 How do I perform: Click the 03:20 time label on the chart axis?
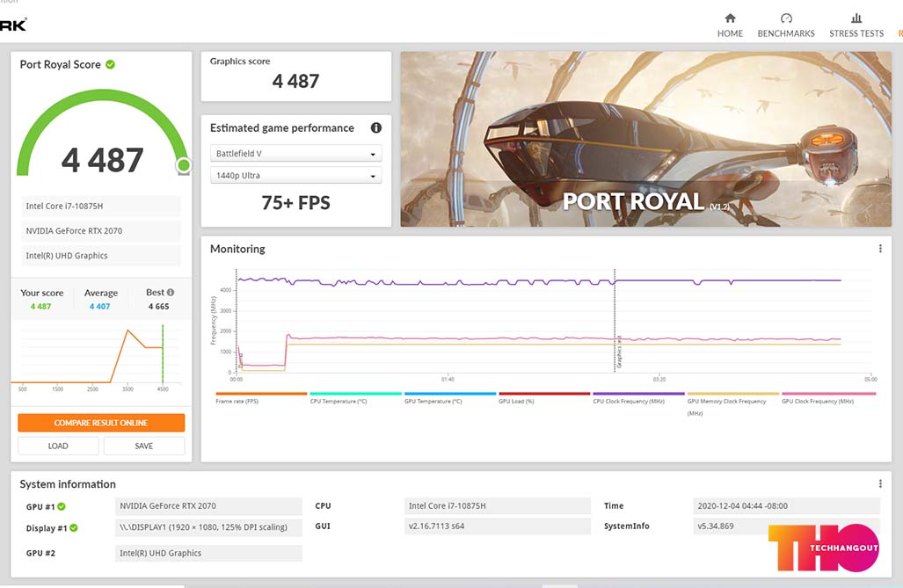pos(659,380)
